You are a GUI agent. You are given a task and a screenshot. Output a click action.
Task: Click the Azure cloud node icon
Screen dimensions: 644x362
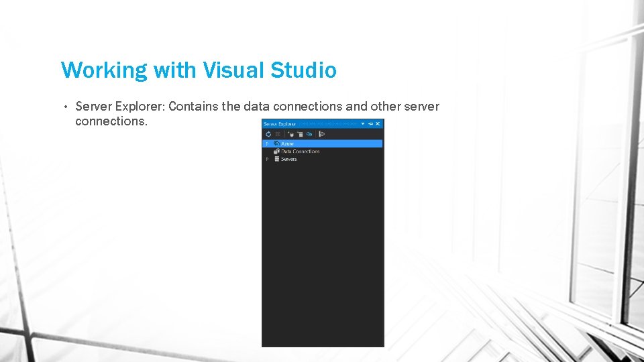(x=277, y=143)
